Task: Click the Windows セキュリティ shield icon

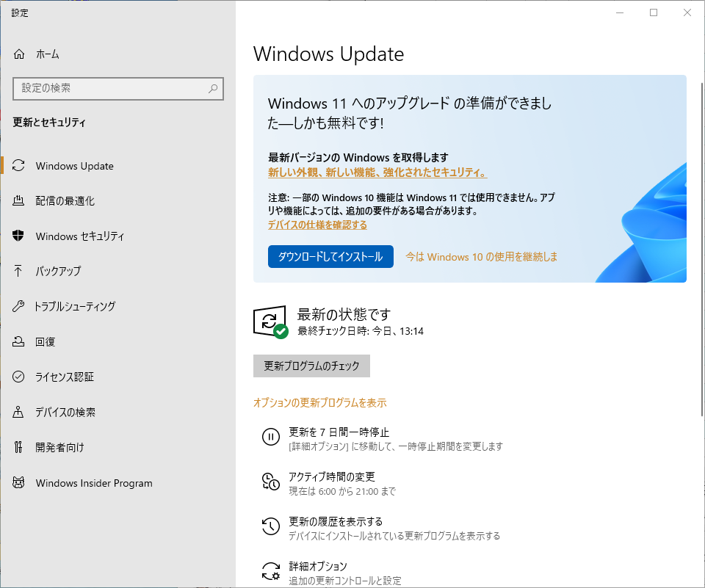Action: (18, 236)
